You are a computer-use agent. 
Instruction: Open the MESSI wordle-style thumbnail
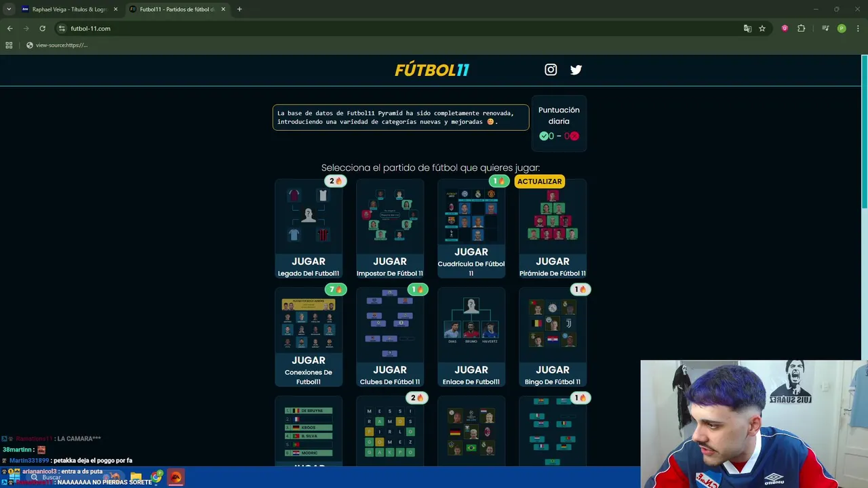[390, 432]
